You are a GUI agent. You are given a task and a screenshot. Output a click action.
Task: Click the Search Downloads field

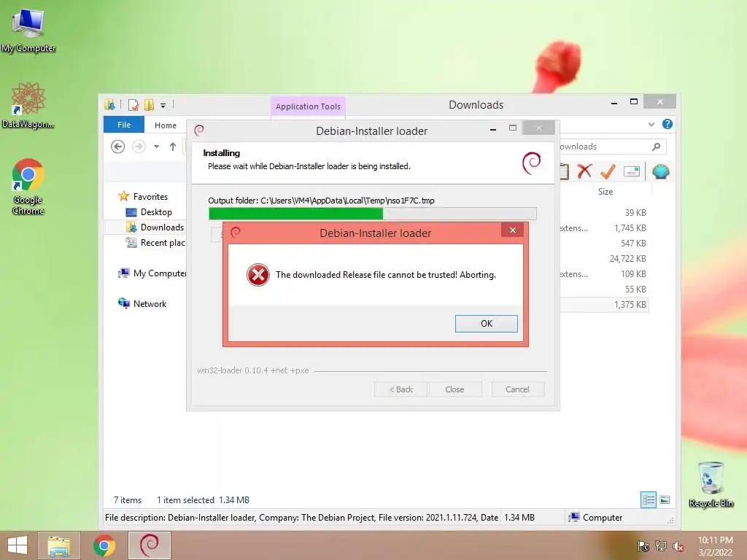[612, 147]
